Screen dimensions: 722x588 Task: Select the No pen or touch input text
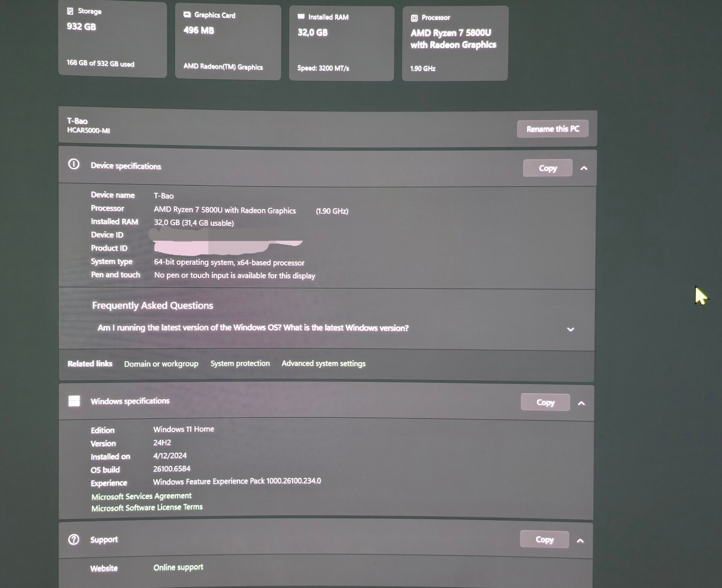pos(235,276)
